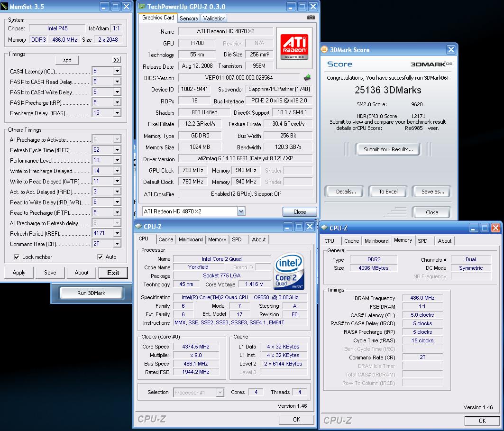The width and height of the screenshot is (504, 431).
Task: Click the Intel Core 2 Quad logo
Action: click(x=289, y=272)
